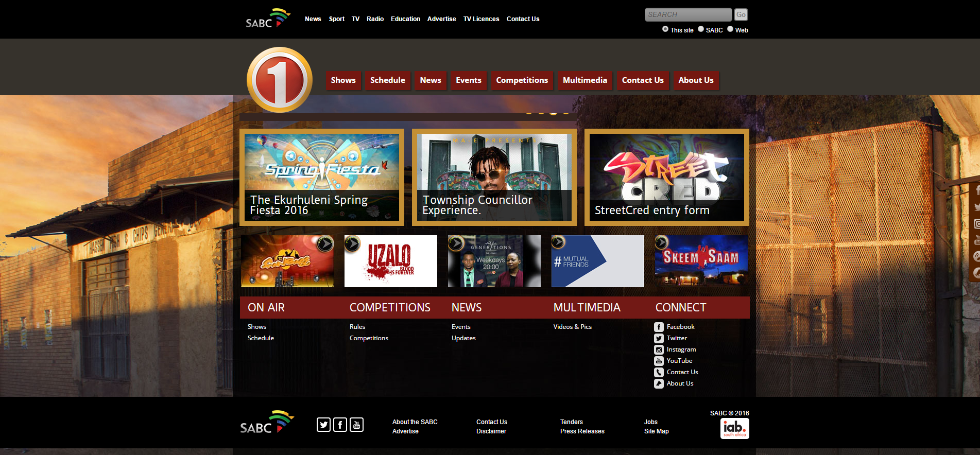
Task: Select the "This site" search radio button
Action: [665, 29]
